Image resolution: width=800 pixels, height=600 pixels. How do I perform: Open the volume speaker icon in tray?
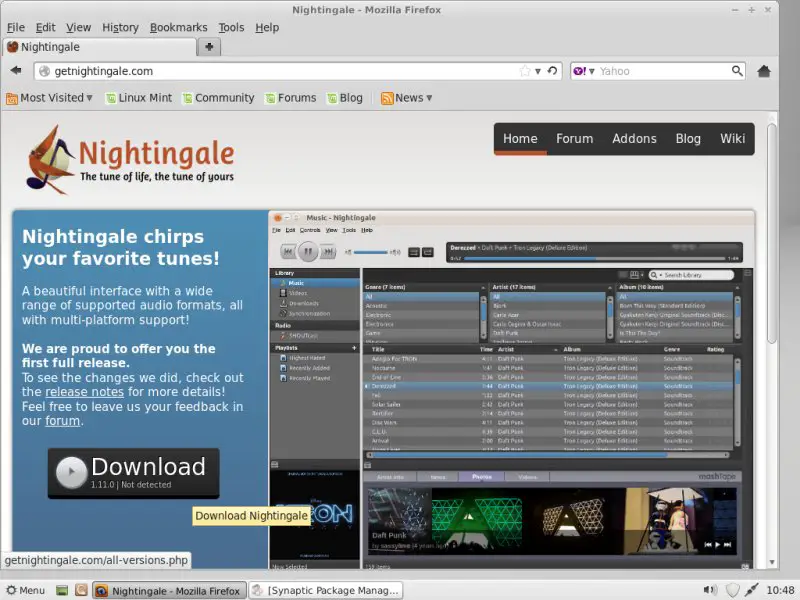point(709,590)
